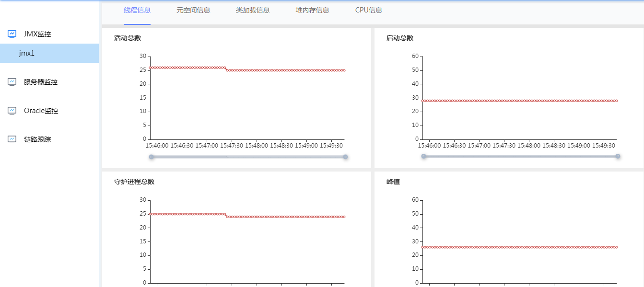Click right zoom handle under 活动总数 chart
Screen dimensions: 644x287
point(345,157)
